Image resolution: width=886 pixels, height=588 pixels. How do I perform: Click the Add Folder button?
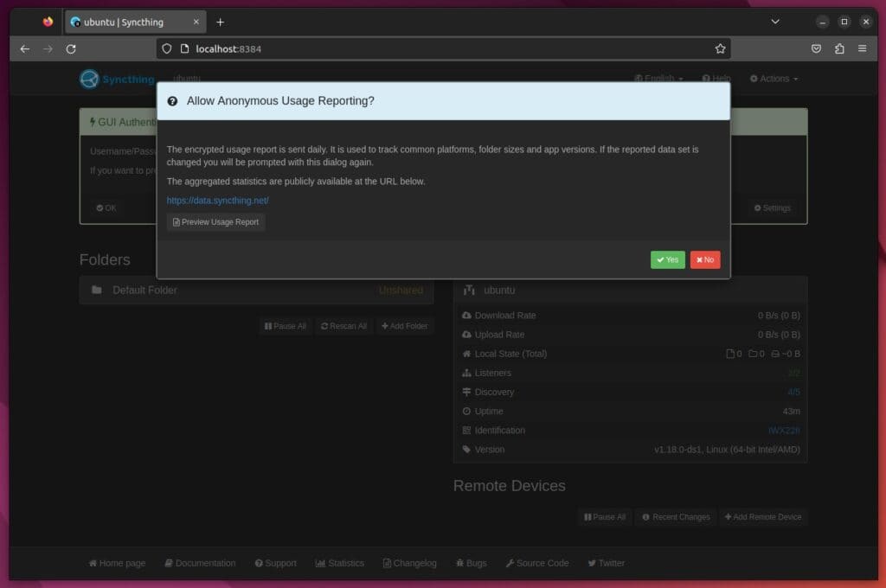[x=405, y=327]
